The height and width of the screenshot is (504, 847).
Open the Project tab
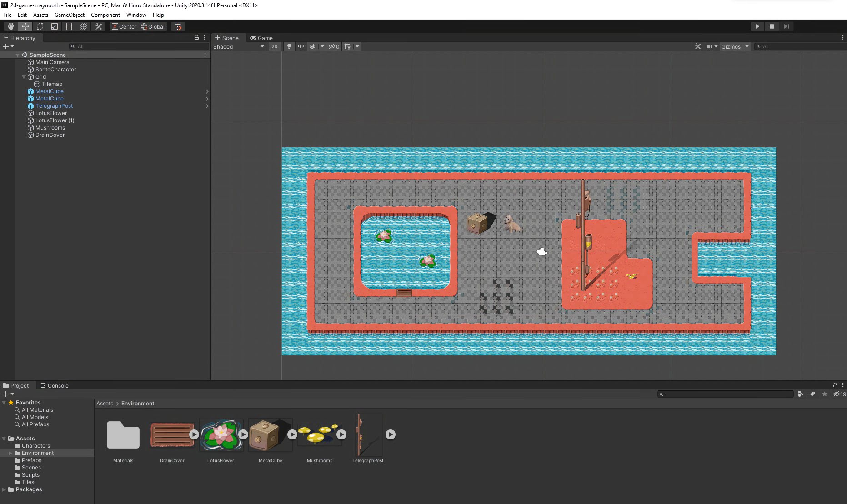tap(16, 385)
